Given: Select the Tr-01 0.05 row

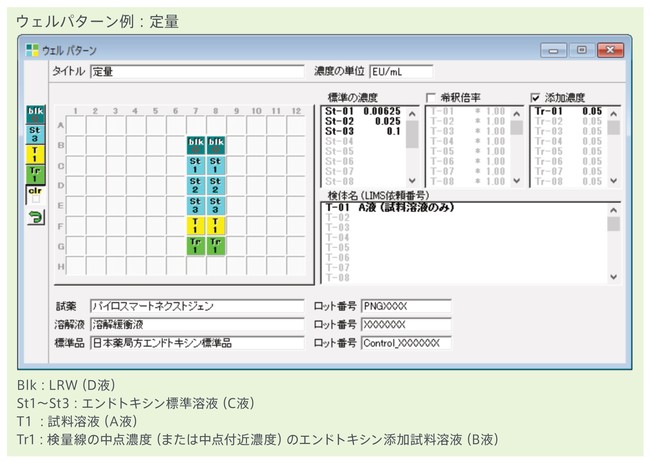Looking at the screenshot, I should point(568,111).
